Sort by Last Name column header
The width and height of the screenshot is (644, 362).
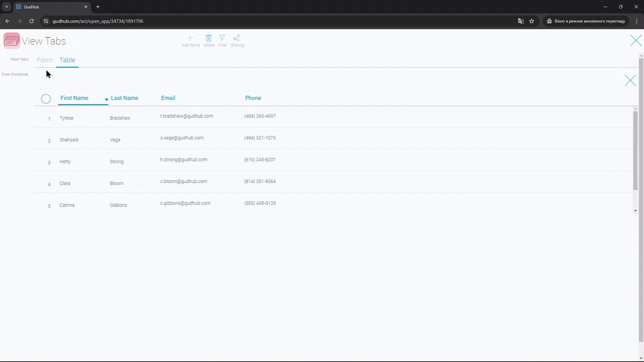tap(124, 98)
